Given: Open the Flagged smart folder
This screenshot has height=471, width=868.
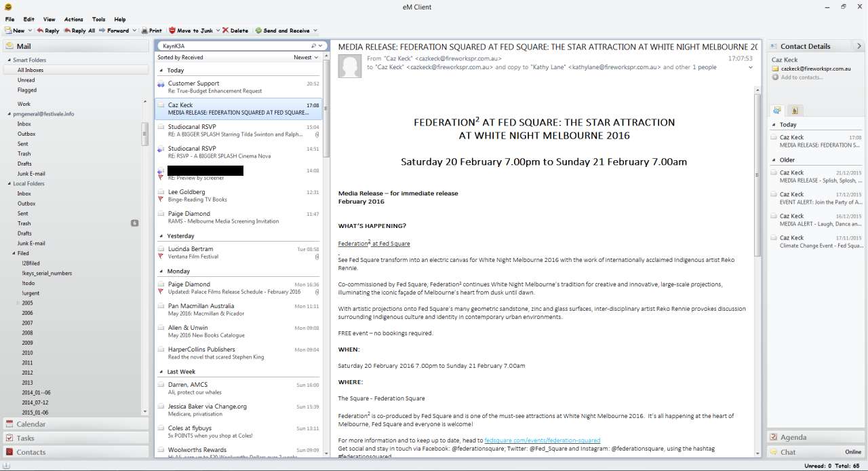Looking at the screenshot, I should click(27, 90).
